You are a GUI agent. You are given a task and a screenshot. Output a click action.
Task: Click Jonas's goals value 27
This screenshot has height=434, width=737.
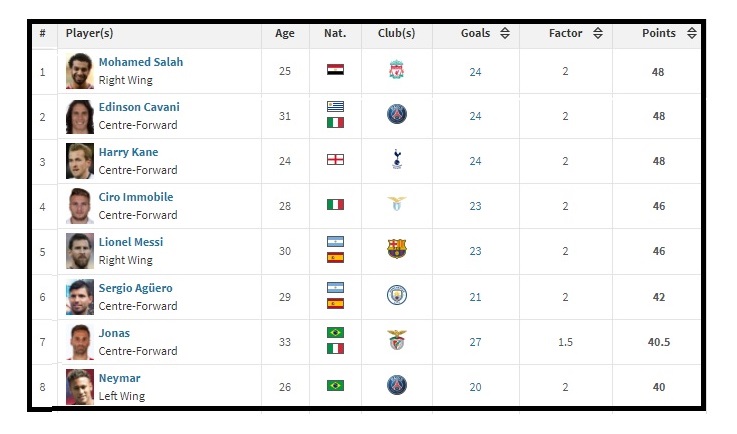point(475,342)
